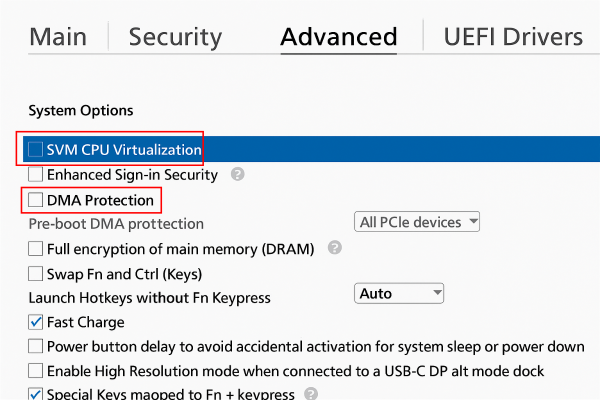600x400 pixels.
Task: Select the Advanced tab
Action: [339, 37]
